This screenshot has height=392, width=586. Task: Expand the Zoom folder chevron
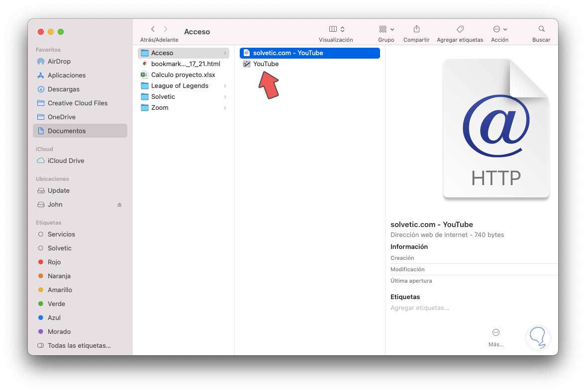coord(225,107)
